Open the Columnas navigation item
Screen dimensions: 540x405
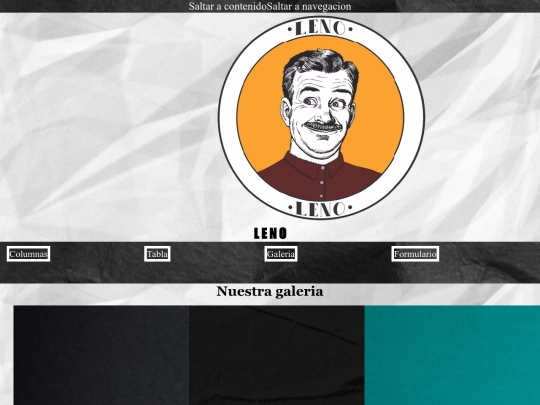(28, 254)
